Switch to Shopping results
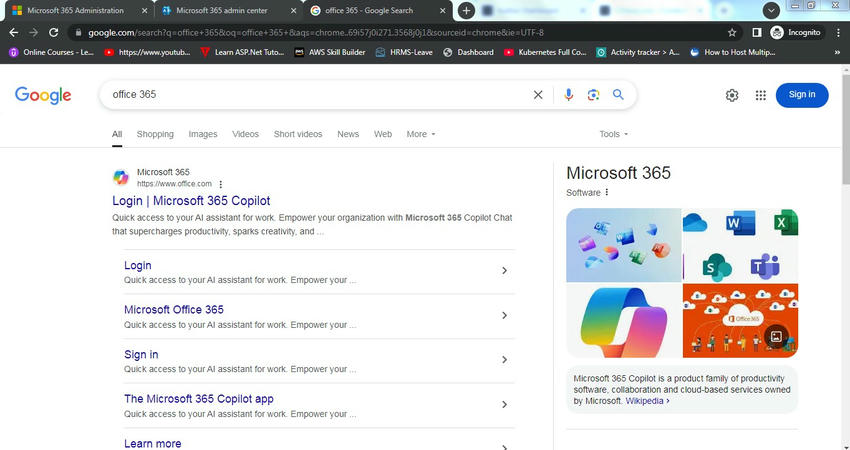The height and width of the screenshot is (450, 850). coord(155,134)
